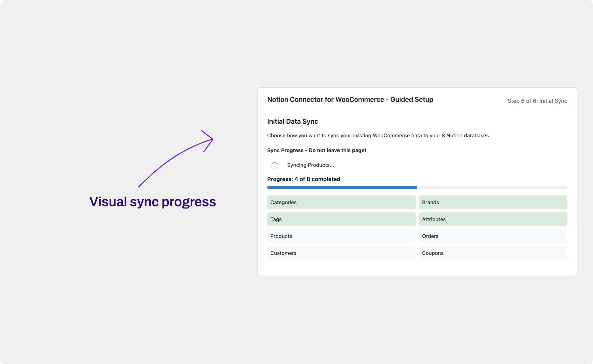Click the Coupons sync row
The width and height of the screenshot is (593, 364).
pyautogui.click(x=493, y=253)
